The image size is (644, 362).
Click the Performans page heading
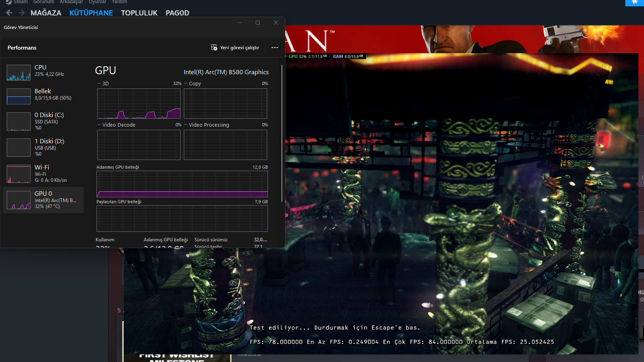click(x=22, y=48)
